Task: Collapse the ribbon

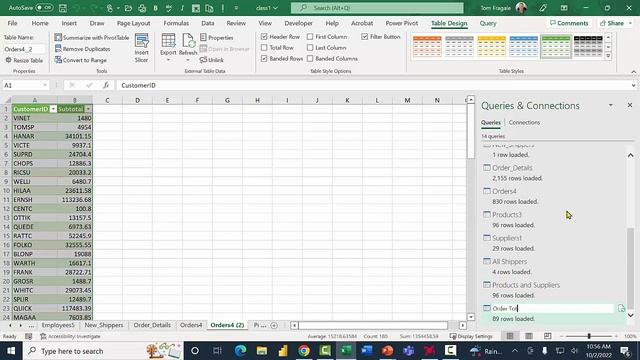Action: (633, 71)
